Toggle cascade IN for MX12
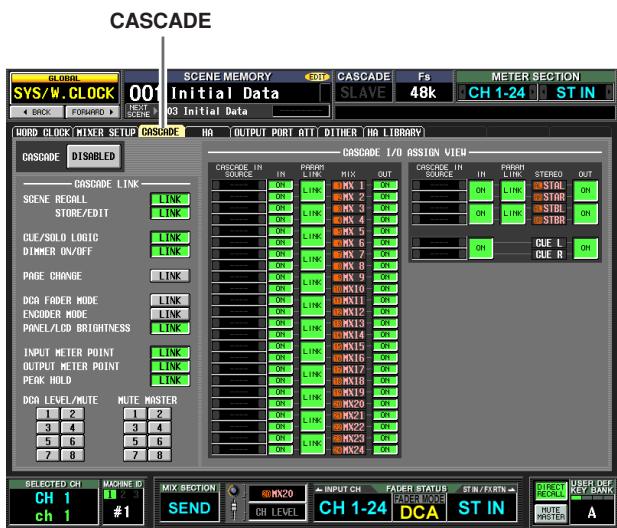The image size is (617, 528). 281,311
